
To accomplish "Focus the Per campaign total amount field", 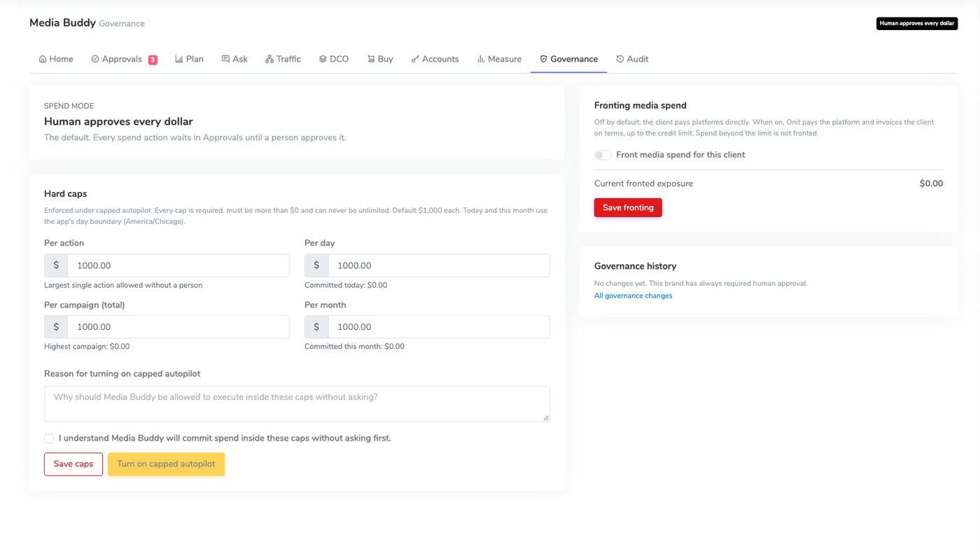I will 178,327.
